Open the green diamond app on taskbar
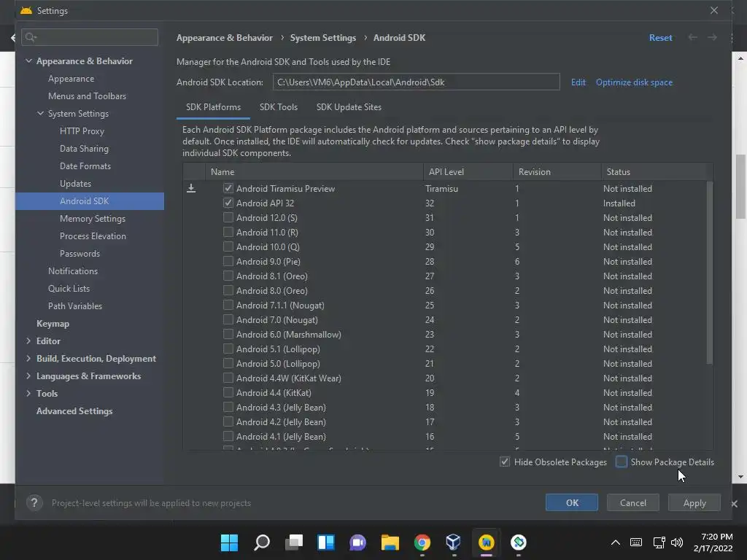Image resolution: width=747 pixels, height=560 pixels. [x=519, y=542]
